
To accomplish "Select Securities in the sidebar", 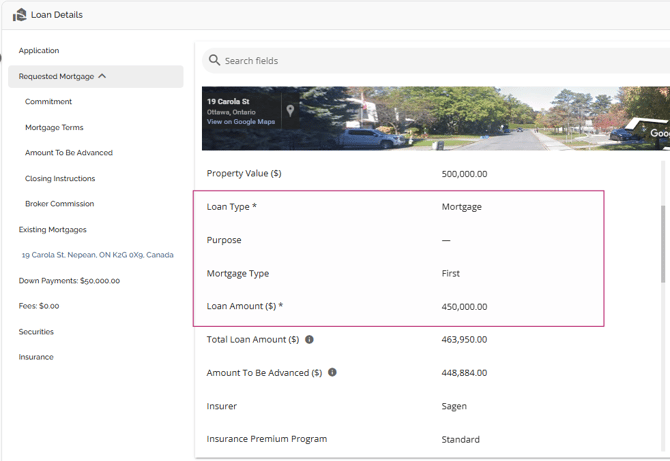I will (x=36, y=332).
